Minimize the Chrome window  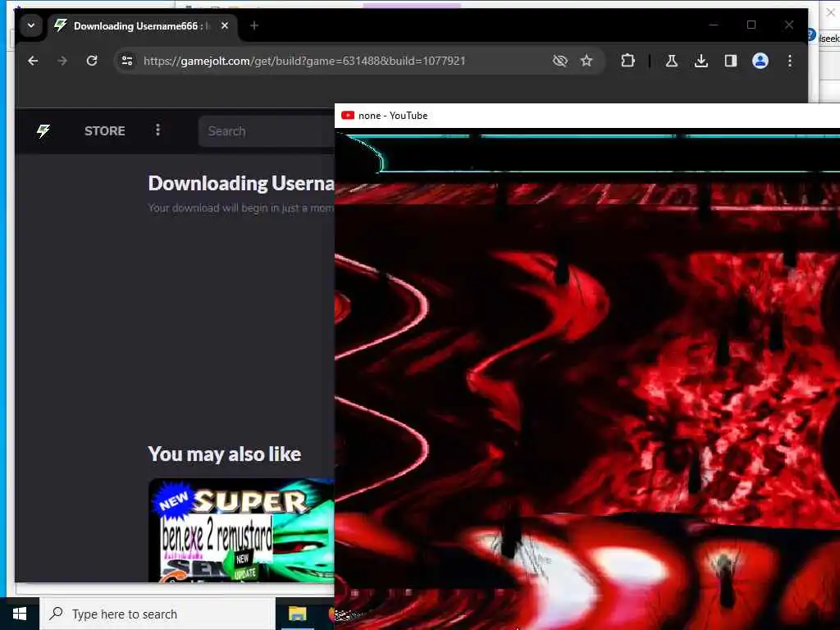pos(714,25)
